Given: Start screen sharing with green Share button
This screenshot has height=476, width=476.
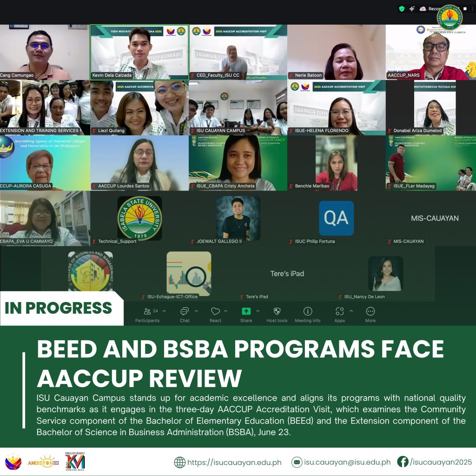Looking at the screenshot, I should click(246, 312).
